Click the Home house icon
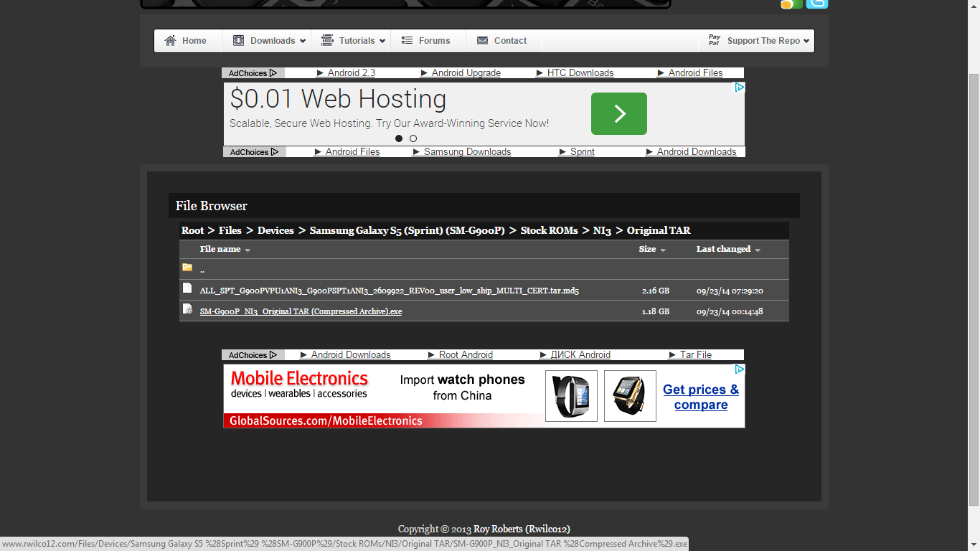This screenshot has height=551, width=980. coord(170,41)
